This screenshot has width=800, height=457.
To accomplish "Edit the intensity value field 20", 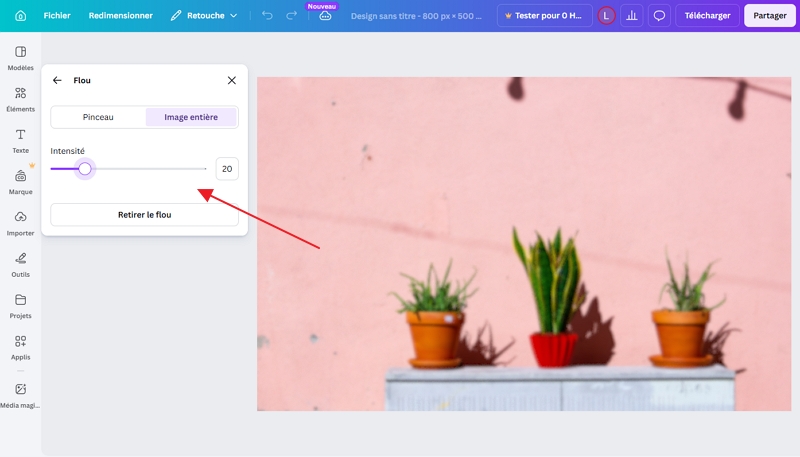I will 227,169.
